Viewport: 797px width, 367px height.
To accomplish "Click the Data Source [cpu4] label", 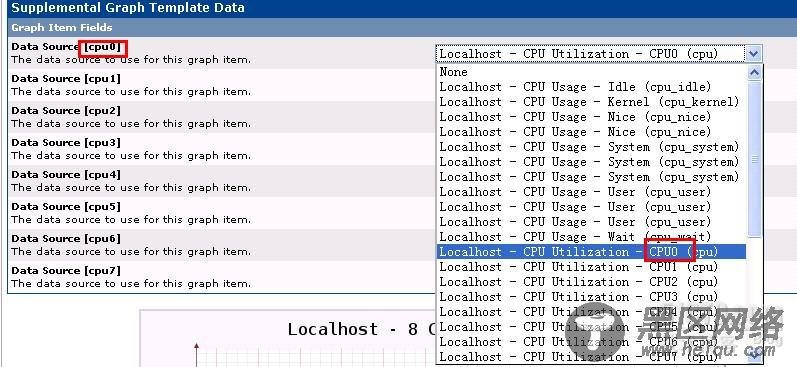I will pyautogui.click(x=66, y=175).
